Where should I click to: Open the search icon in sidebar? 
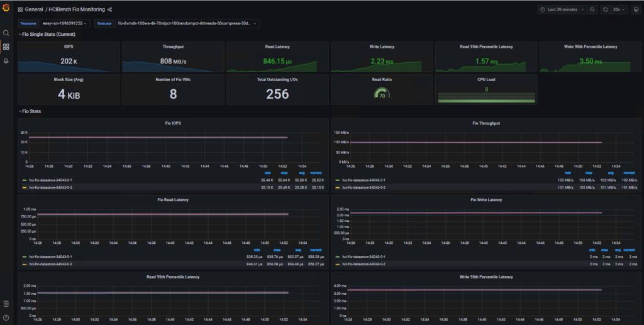pos(6,33)
